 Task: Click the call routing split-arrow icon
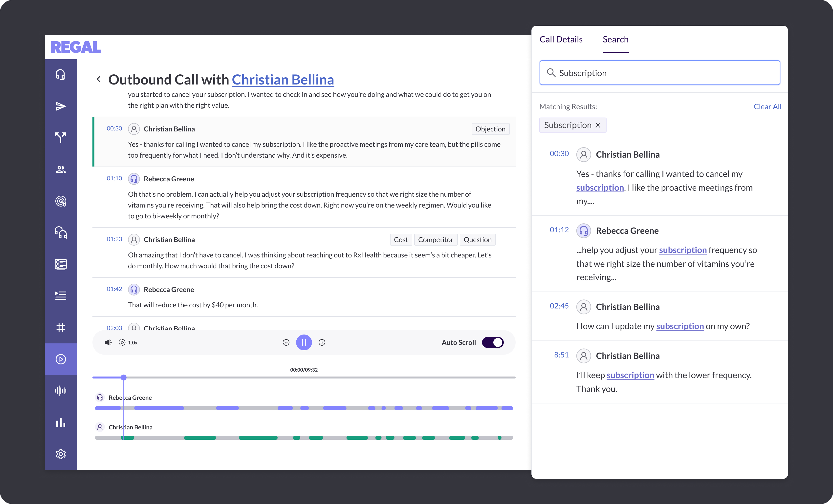click(x=61, y=137)
